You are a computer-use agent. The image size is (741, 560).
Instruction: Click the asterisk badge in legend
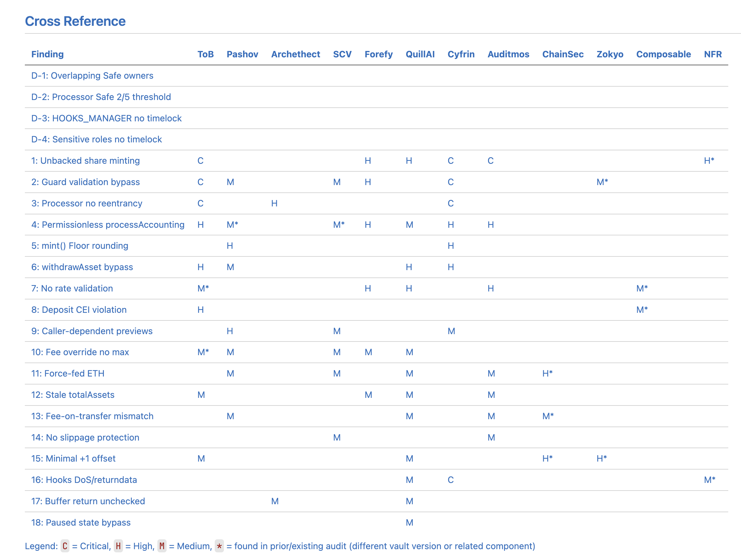219,546
